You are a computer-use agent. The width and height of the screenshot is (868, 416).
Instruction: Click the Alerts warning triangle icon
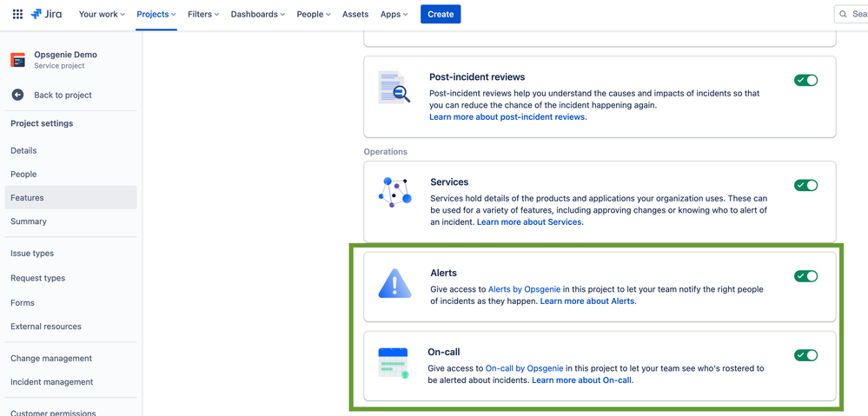(x=394, y=282)
